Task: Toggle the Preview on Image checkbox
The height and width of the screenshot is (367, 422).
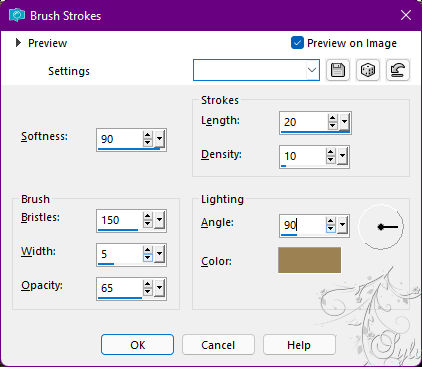Action: click(297, 43)
